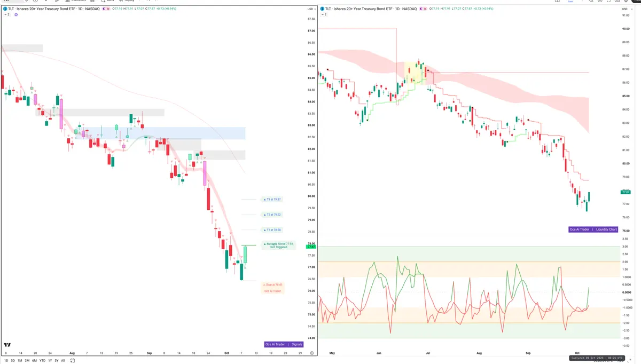Select the 1Y time range button
This screenshot has height=364, width=641.
coord(50,360)
